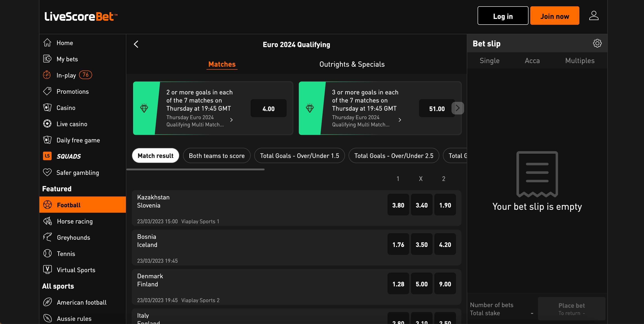Expand 3 or more goals multi match chevron
The width and height of the screenshot is (644, 324).
click(x=400, y=120)
